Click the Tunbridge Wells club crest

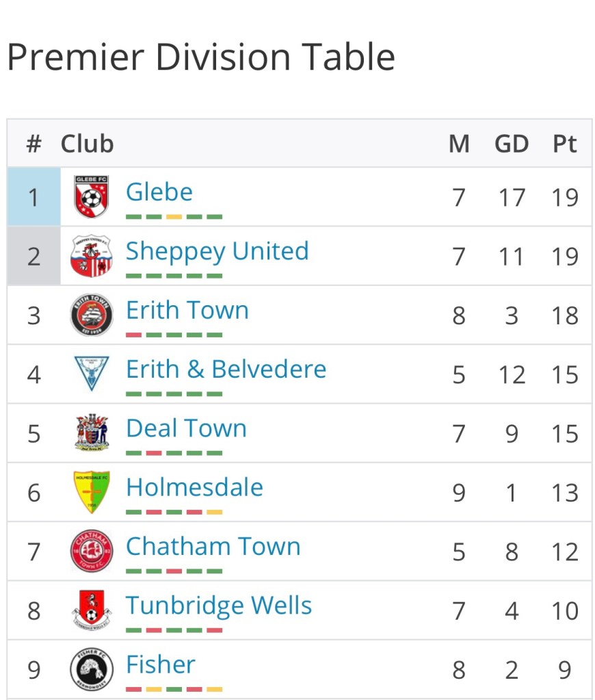click(92, 609)
